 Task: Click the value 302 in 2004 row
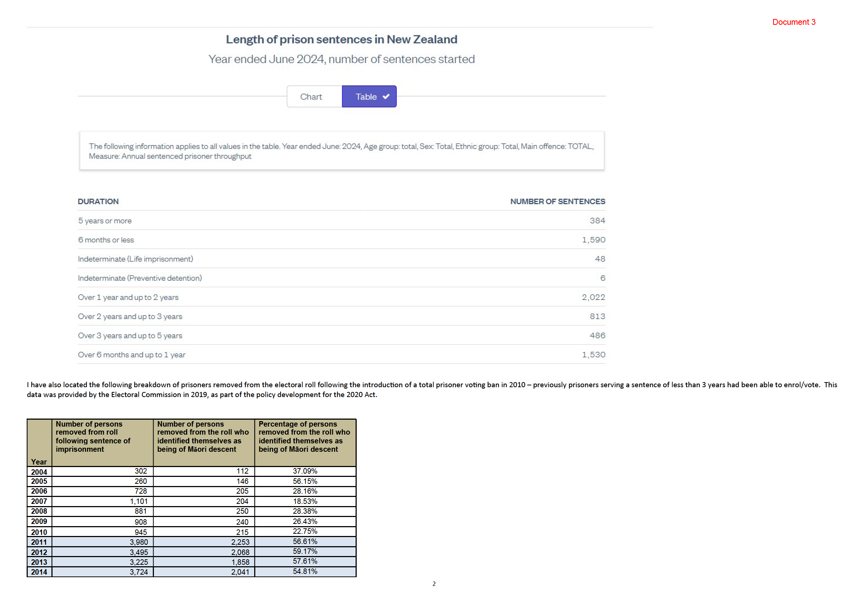141,471
